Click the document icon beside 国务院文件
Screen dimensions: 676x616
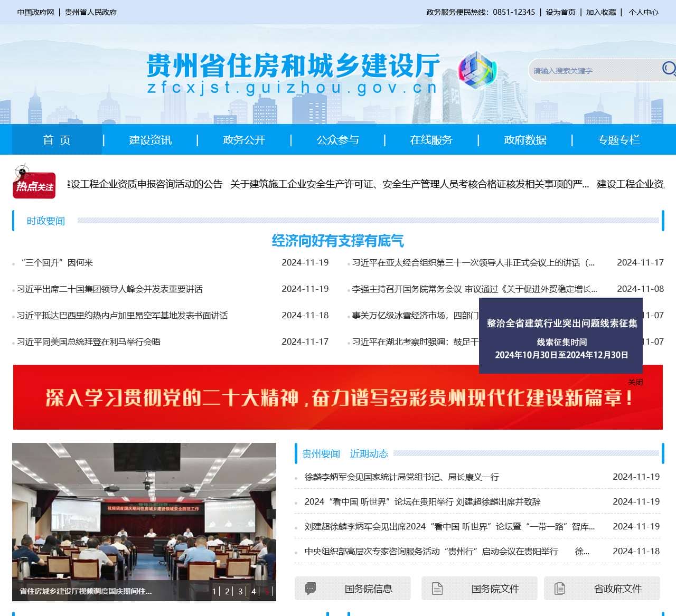click(x=438, y=588)
